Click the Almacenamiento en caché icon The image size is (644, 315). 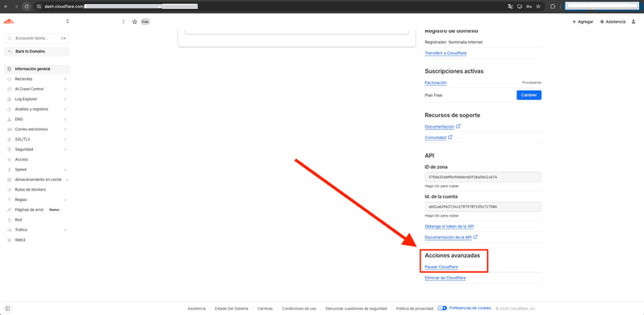pyautogui.click(x=10, y=179)
